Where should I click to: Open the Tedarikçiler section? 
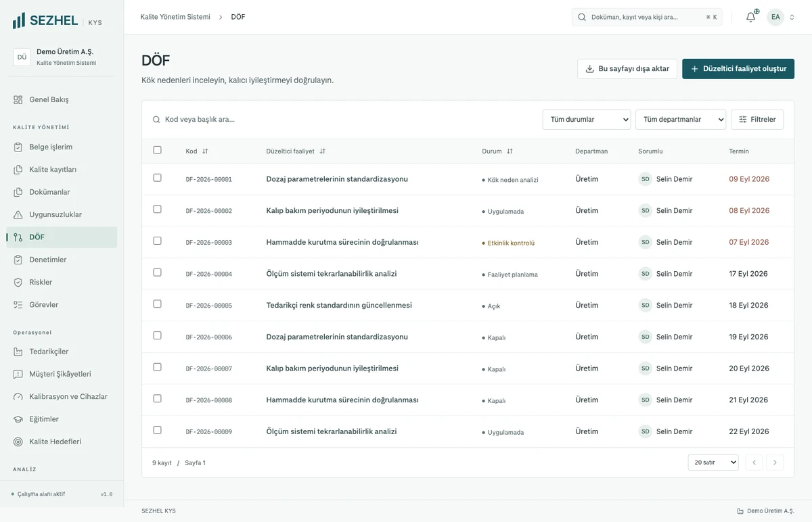pyautogui.click(x=62, y=352)
